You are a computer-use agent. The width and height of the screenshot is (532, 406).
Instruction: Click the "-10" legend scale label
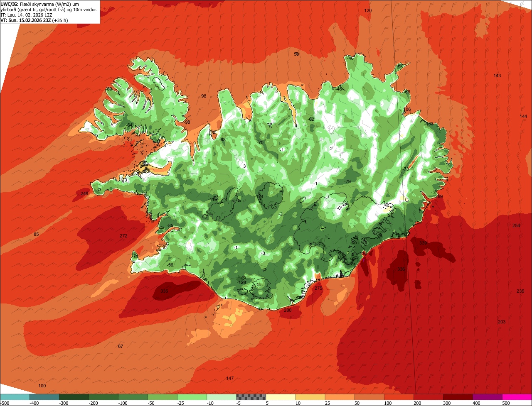coord(210,403)
